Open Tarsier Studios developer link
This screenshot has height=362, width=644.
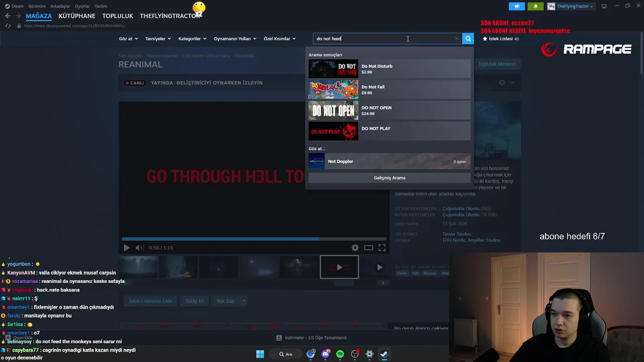point(457,234)
